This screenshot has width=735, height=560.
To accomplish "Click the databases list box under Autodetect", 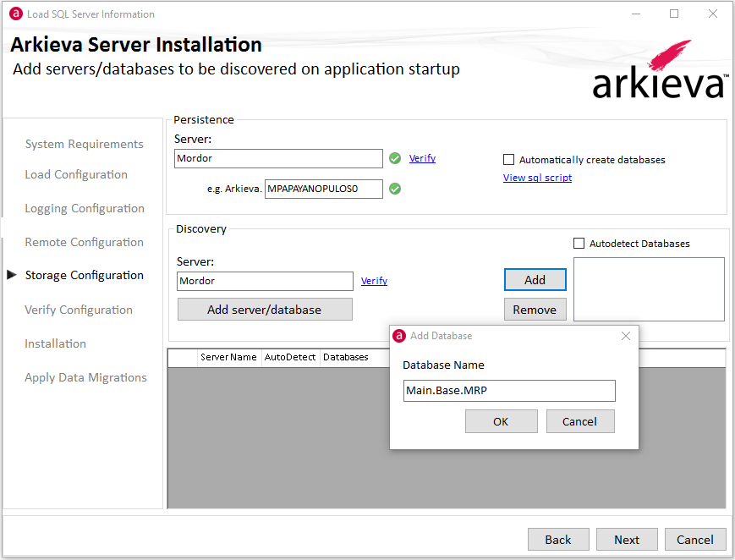I will pyautogui.click(x=649, y=289).
